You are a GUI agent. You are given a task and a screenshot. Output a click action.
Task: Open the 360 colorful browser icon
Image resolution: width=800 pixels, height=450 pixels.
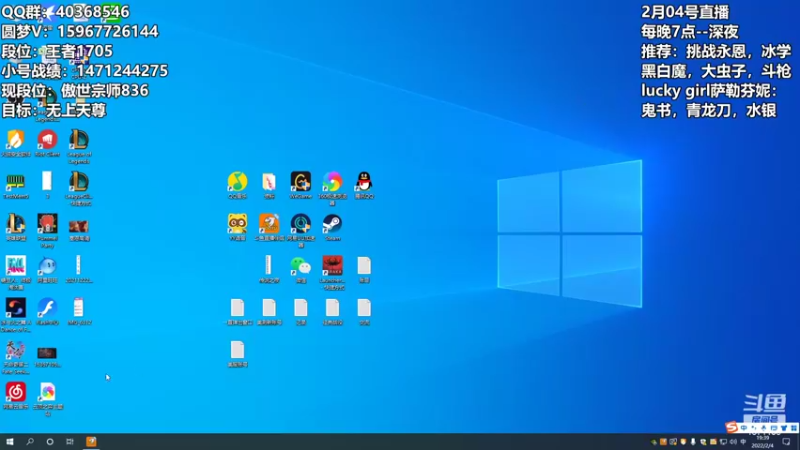(332, 181)
